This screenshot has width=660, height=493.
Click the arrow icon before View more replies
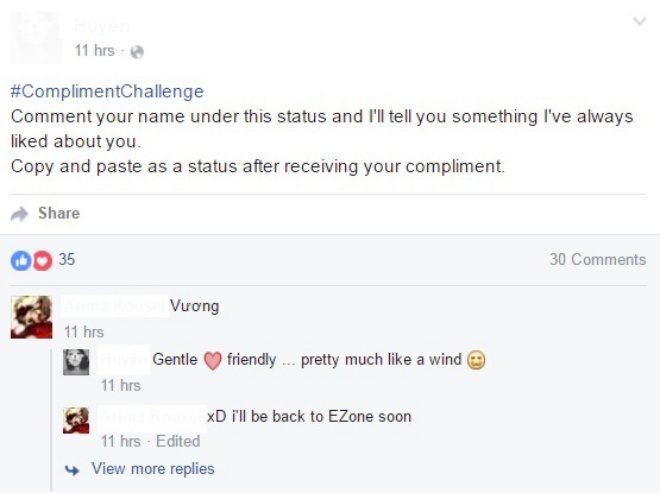coord(72,469)
